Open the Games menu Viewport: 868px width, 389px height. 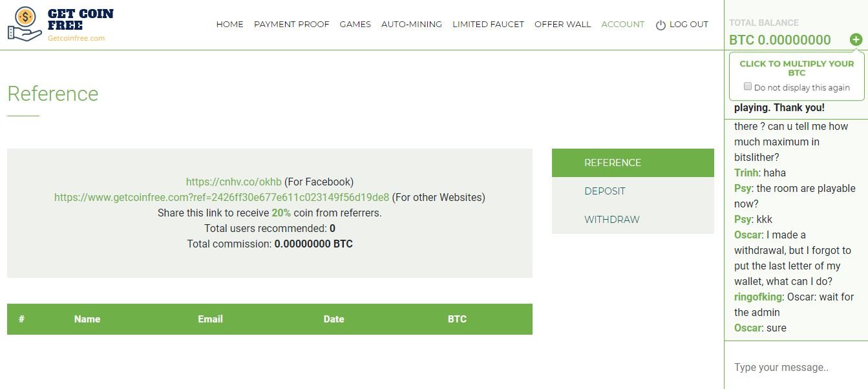click(355, 25)
